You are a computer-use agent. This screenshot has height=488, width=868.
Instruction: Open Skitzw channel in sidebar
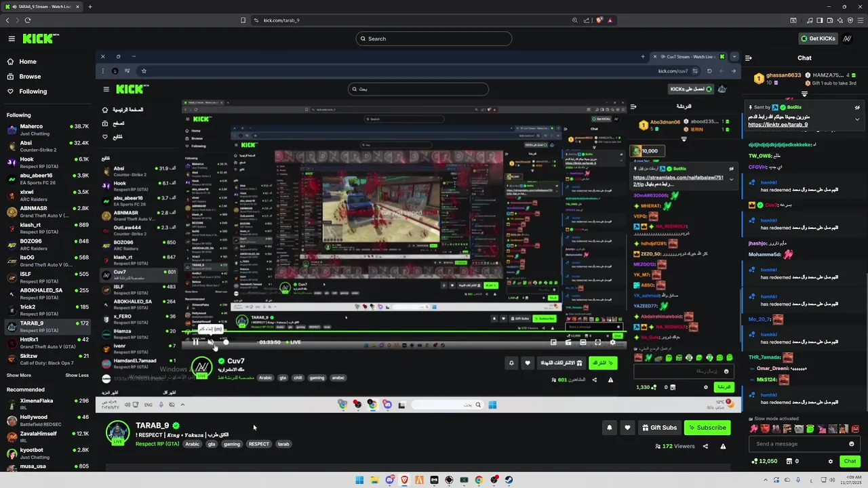click(47, 359)
